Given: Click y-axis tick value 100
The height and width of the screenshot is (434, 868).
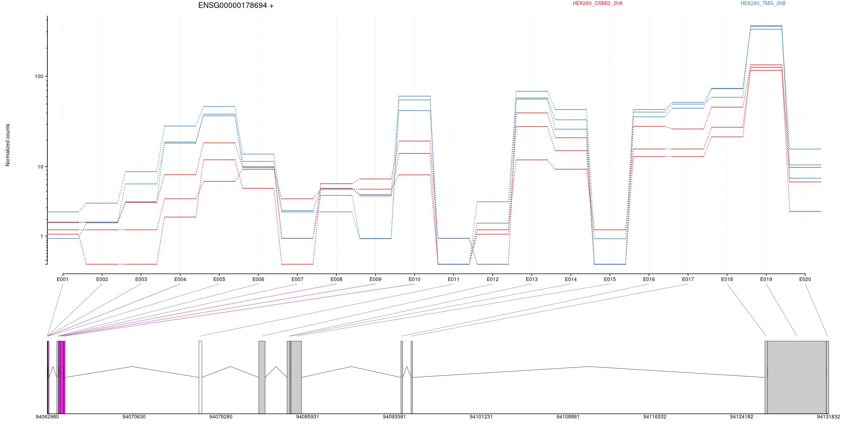Looking at the screenshot, I should 39,76.
